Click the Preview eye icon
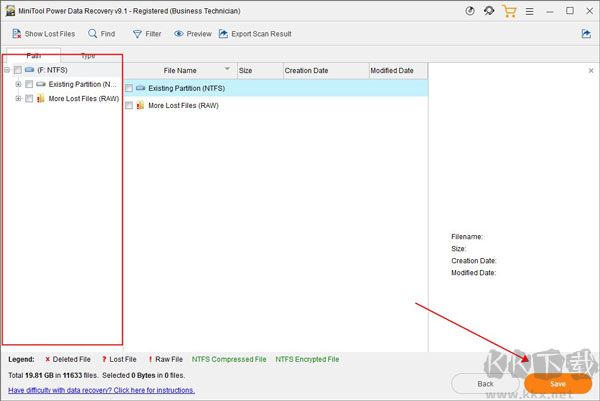The width and height of the screenshot is (600, 401). pyautogui.click(x=178, y=34)
